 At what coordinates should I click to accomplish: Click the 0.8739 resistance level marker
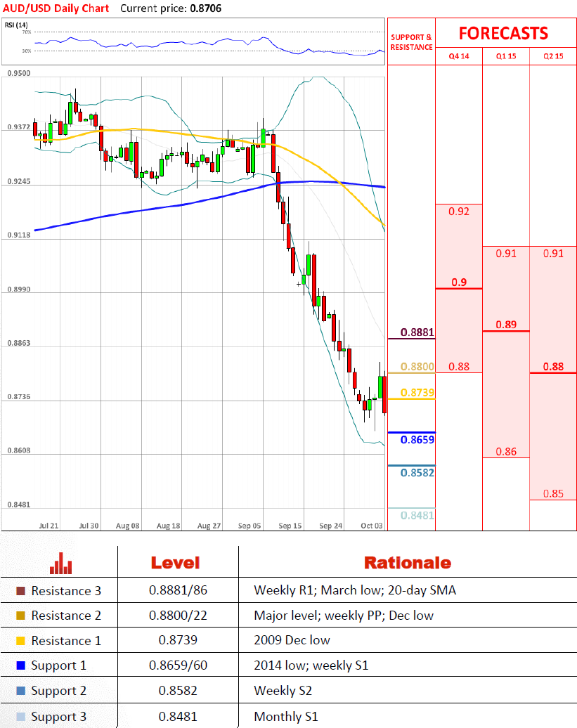[x=417, y=393]
